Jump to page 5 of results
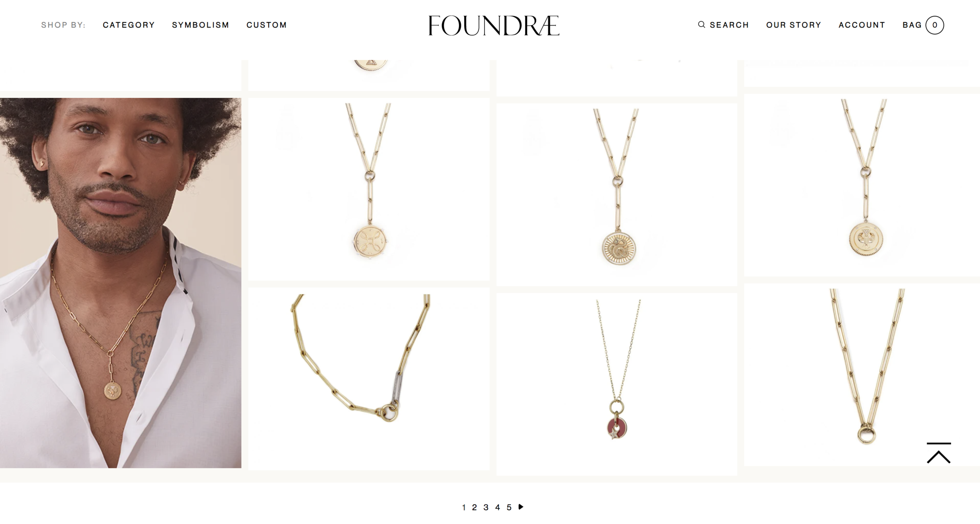The width and height of the screenshot is (980, 524). (x=509, y=508)
